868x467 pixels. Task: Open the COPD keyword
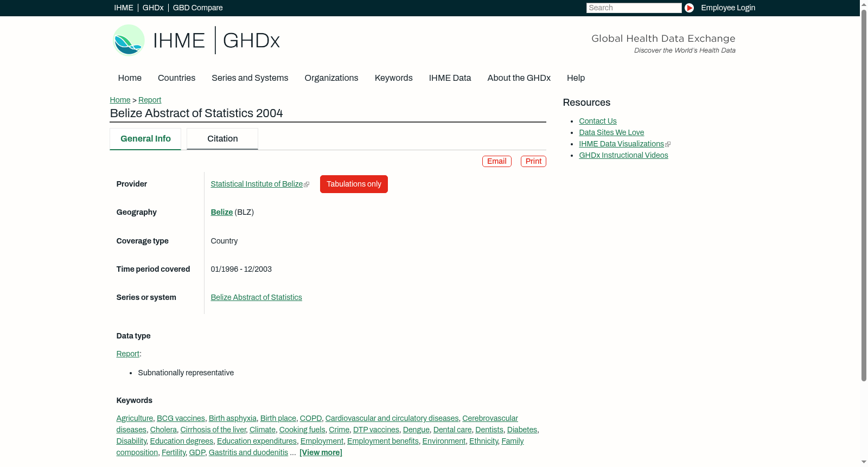(x=311, y=418)
